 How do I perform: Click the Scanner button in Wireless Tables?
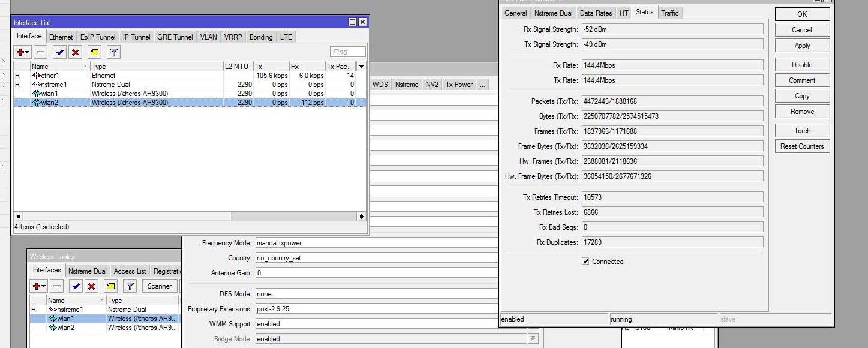160,286
